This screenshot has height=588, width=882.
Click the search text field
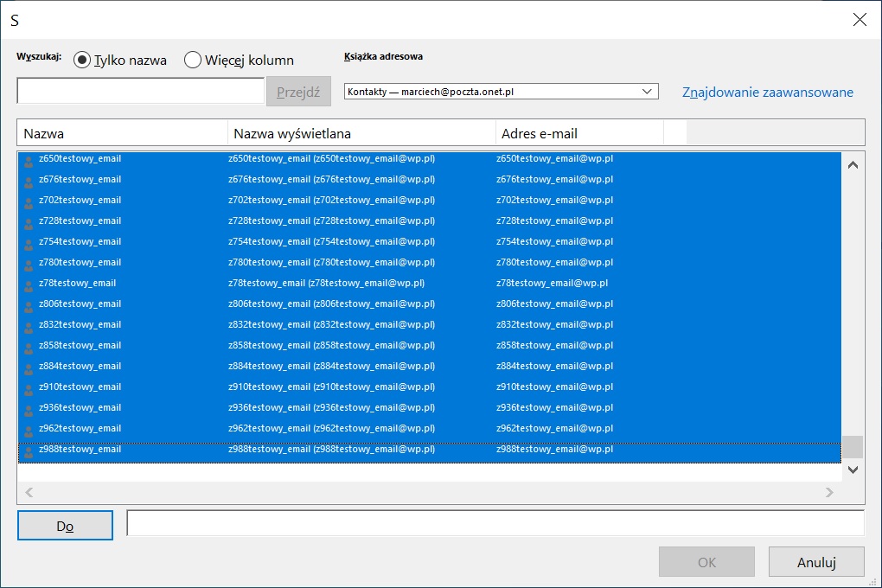click(x=140, y=92)
